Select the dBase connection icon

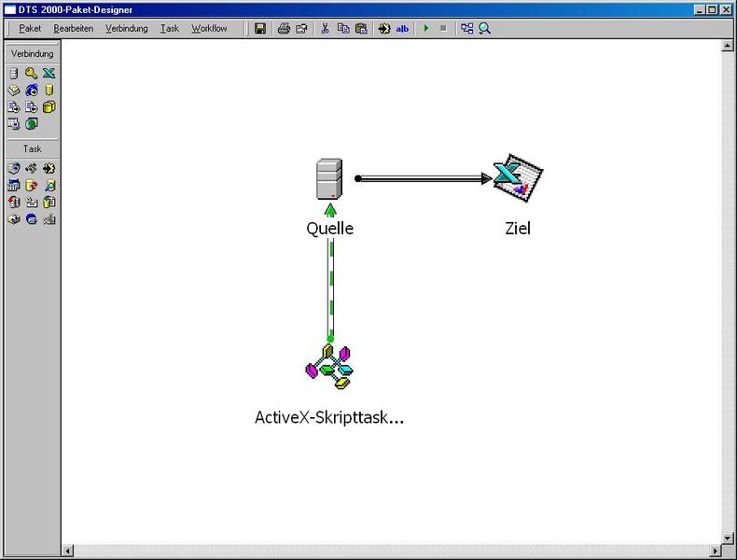(14, 90)
